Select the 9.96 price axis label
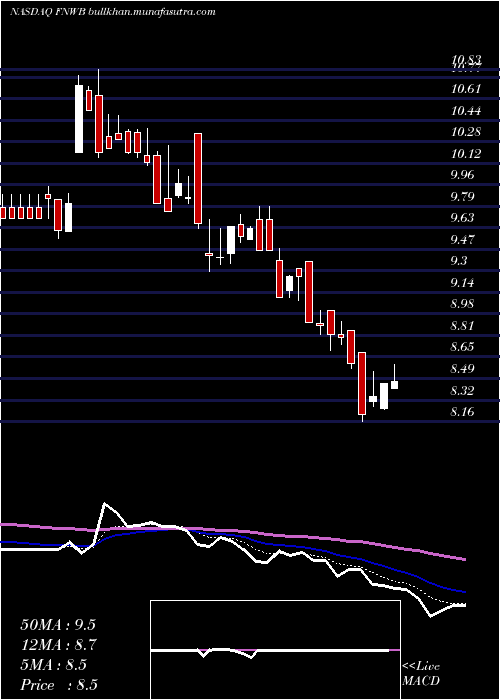This screenshot has height=700, width=500. (462, 175)
